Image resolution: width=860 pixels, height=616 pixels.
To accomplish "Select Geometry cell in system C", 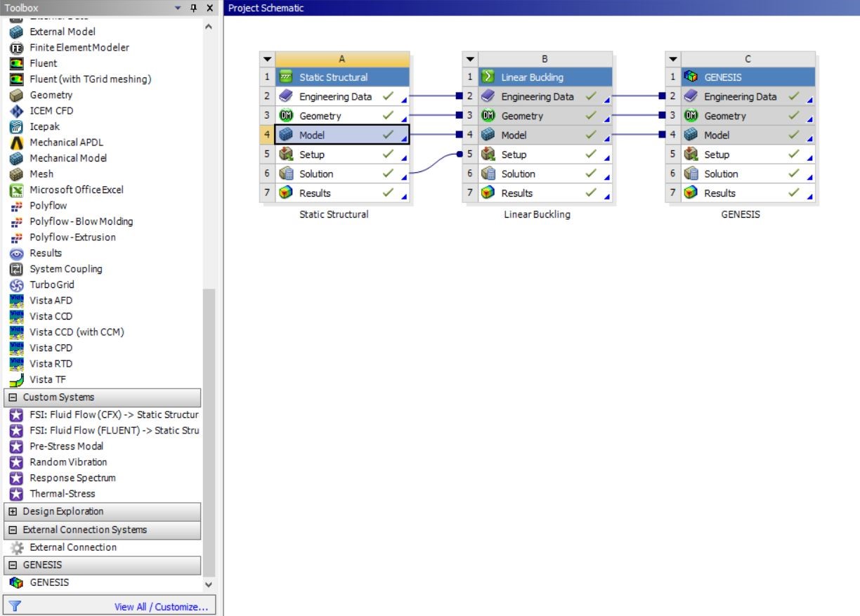I will (748, 116).
